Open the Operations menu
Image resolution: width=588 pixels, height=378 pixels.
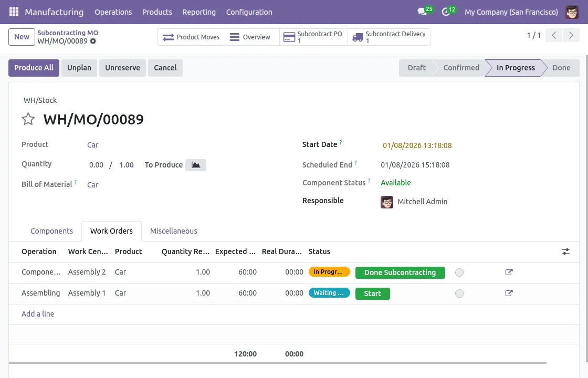(x=113, y=12)
